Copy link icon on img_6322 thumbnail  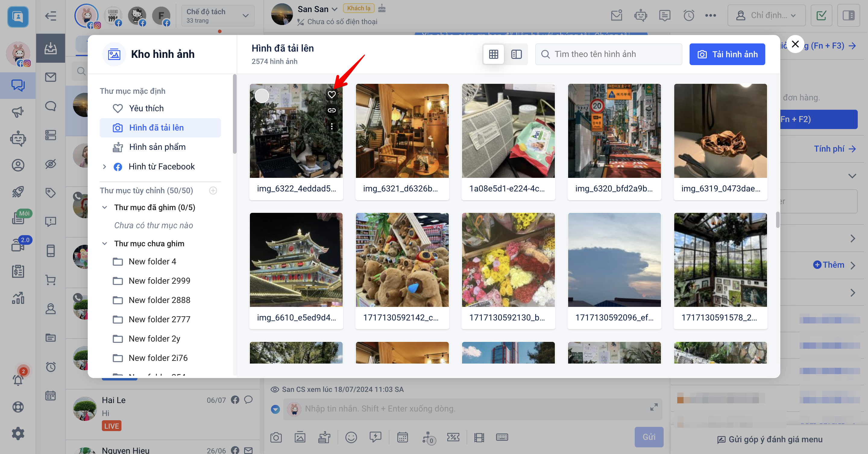tap(332, 110)
